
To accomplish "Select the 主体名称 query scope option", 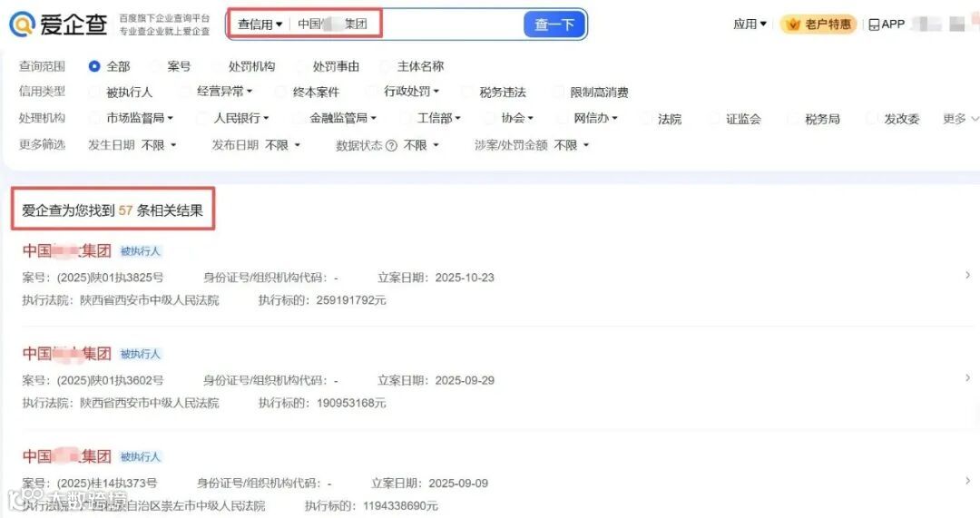I will click(413, 66).
